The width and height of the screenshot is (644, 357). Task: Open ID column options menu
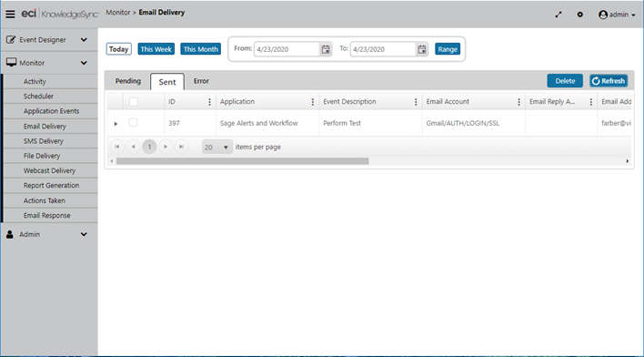[x=209, y=102]
